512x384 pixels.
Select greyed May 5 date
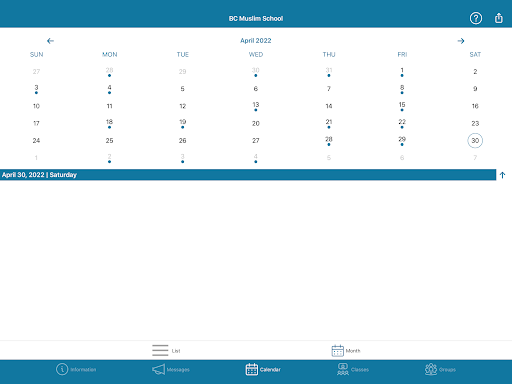(329, 158)
